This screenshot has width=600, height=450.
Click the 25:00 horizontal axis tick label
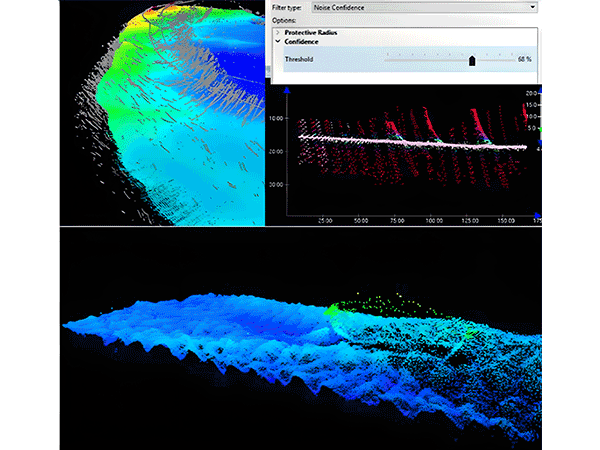click(325, 219)
